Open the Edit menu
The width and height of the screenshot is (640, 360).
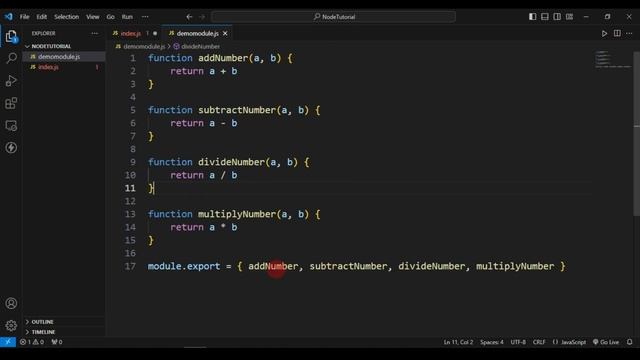tap(42, 17)
